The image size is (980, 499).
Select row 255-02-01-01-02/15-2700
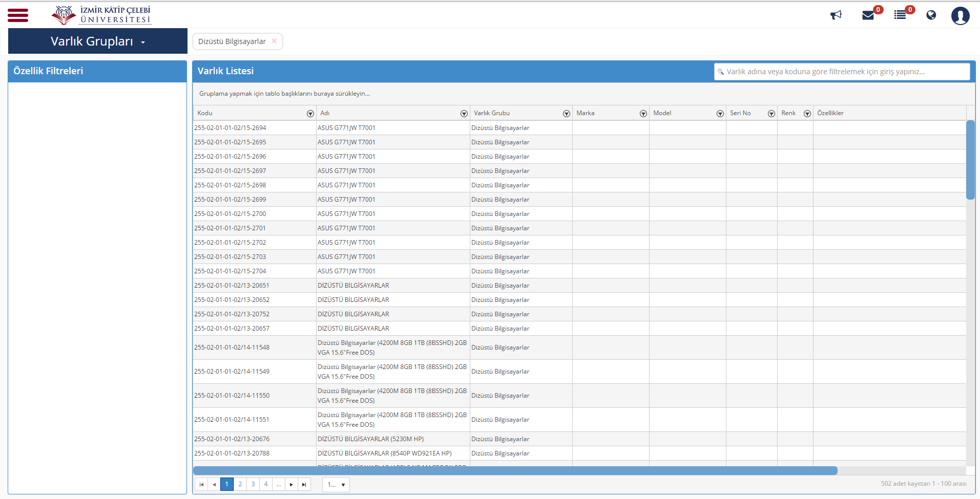point(579,214)
